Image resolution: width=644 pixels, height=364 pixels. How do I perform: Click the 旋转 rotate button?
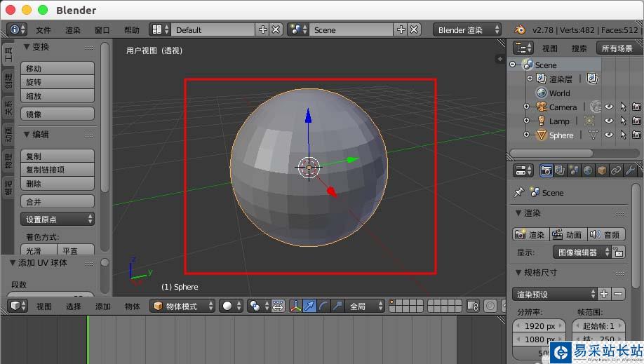(58, 82)
